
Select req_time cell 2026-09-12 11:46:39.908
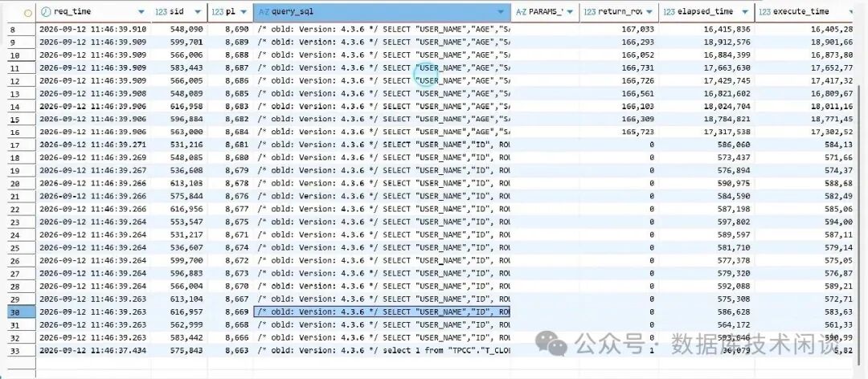(93, 93)
